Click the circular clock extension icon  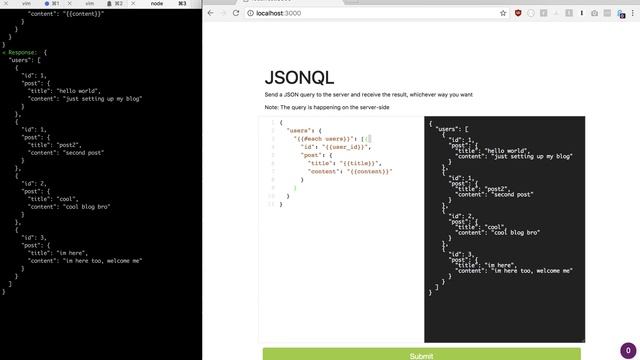(x=531, y=13)
